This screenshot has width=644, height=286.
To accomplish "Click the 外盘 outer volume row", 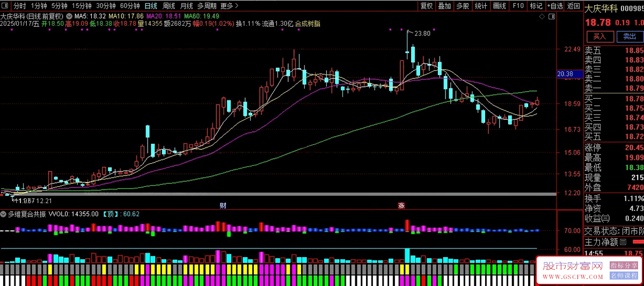I will point(614,188).
